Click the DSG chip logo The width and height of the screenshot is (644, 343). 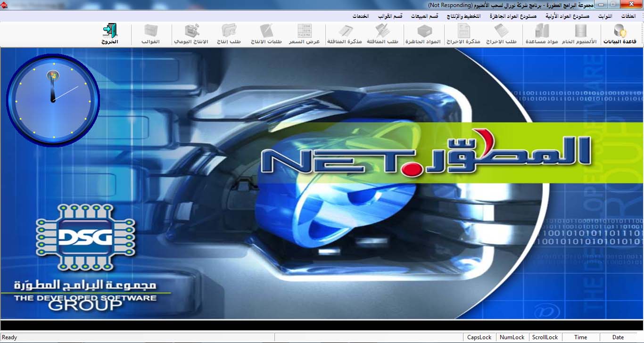click(x=86, y=237)
